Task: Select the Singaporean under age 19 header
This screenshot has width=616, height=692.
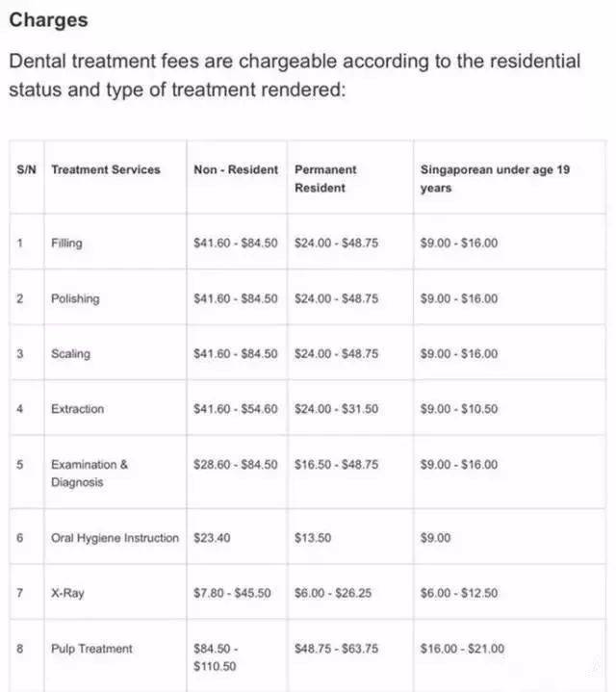Action: pos(495,178)
